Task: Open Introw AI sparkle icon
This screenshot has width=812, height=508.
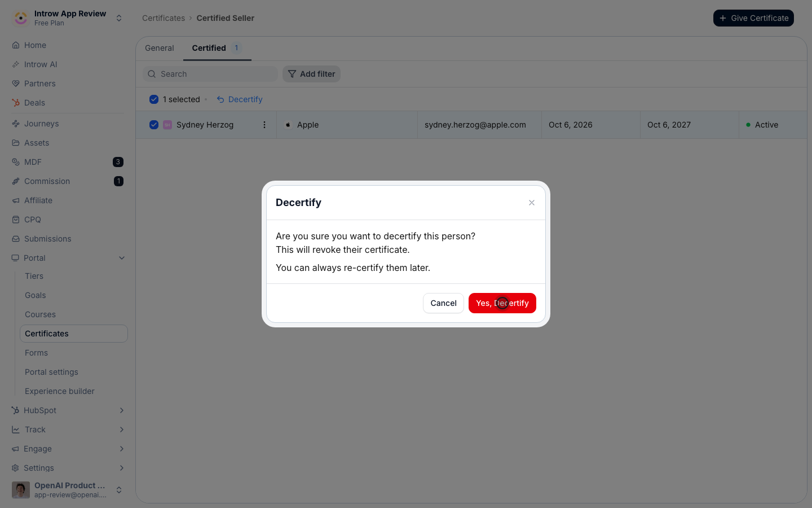Action: tap(16, 64)
